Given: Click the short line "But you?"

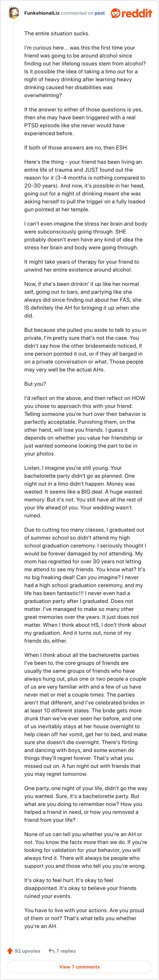Looking at the screenshot, I should [x=35, y=384].
